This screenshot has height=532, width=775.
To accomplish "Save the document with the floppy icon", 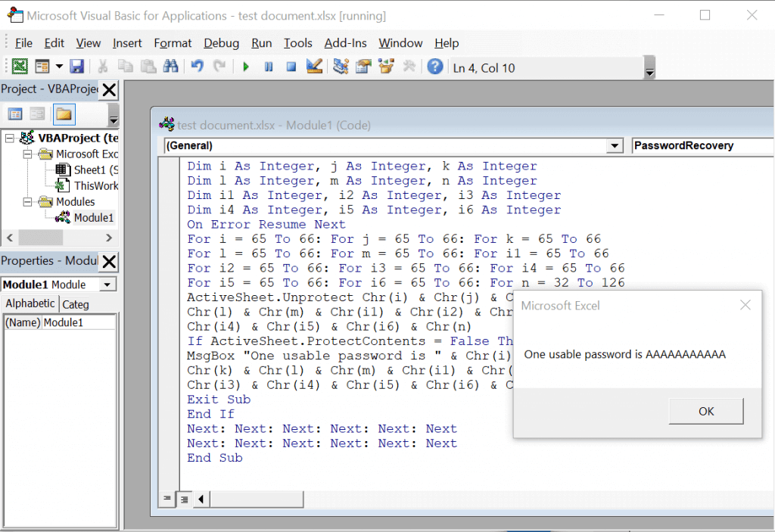I will (76, 67).
